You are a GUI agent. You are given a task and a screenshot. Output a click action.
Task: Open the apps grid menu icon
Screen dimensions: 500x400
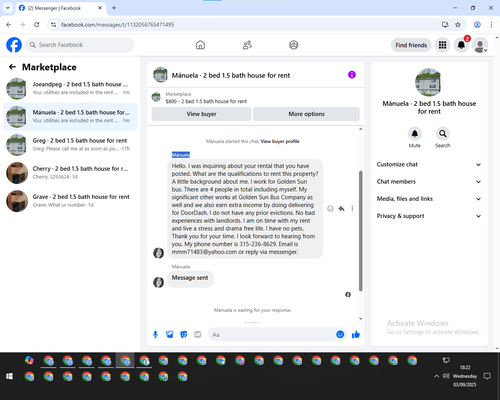tap(442, 45)
